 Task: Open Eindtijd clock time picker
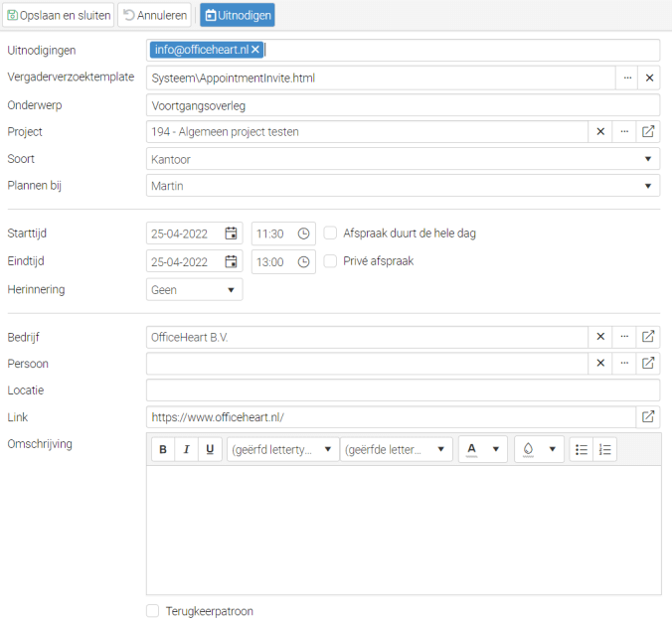(303, 261)
